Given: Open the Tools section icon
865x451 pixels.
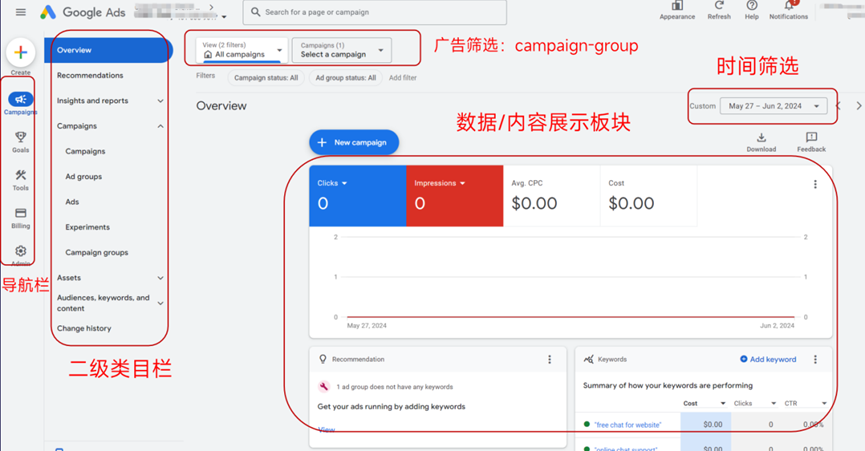Looking at the screenshot, I should [21, 176].
